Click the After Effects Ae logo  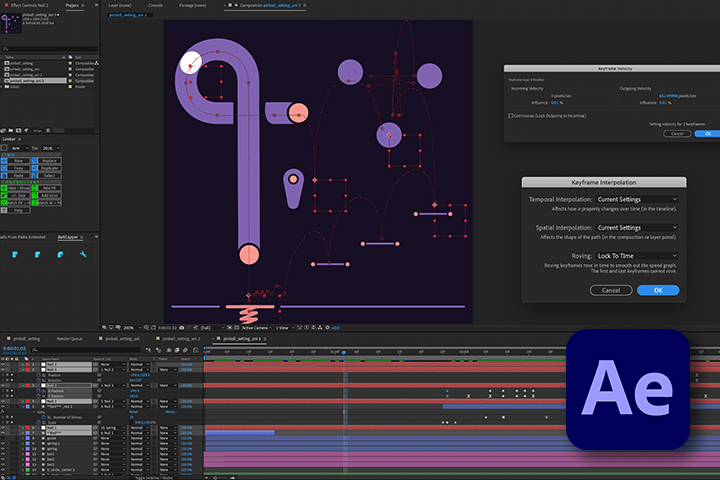click(x=628, y=389)
